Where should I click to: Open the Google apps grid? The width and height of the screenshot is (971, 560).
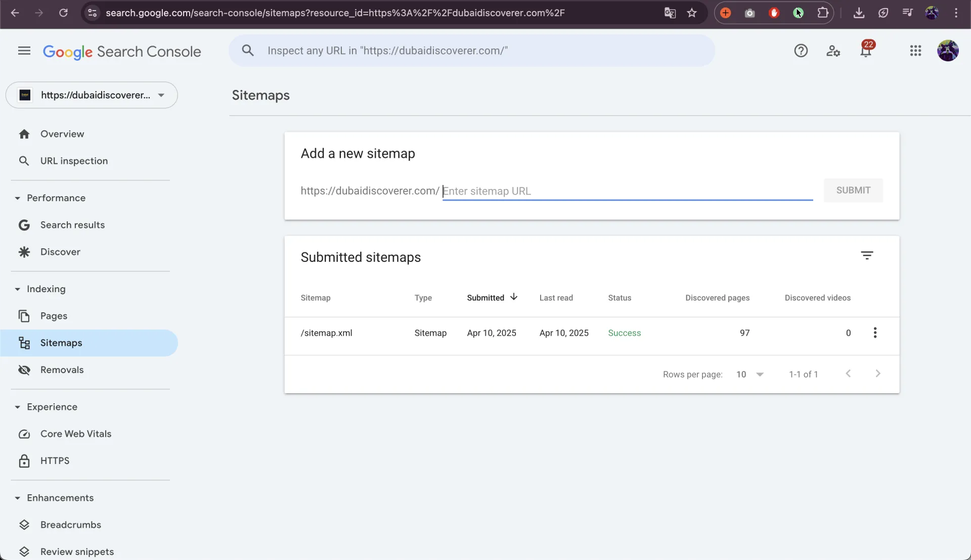(x=915, y=51)
